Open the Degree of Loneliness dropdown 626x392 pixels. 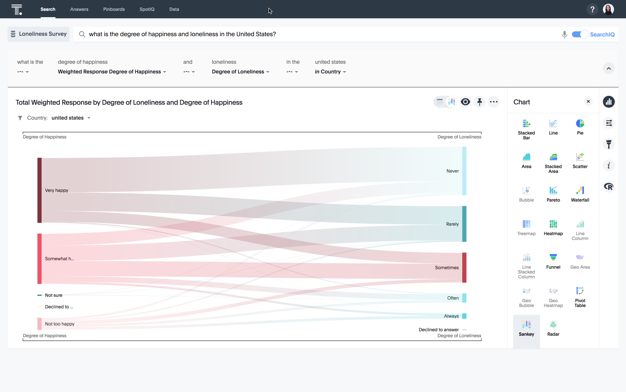tap(240, 72)
